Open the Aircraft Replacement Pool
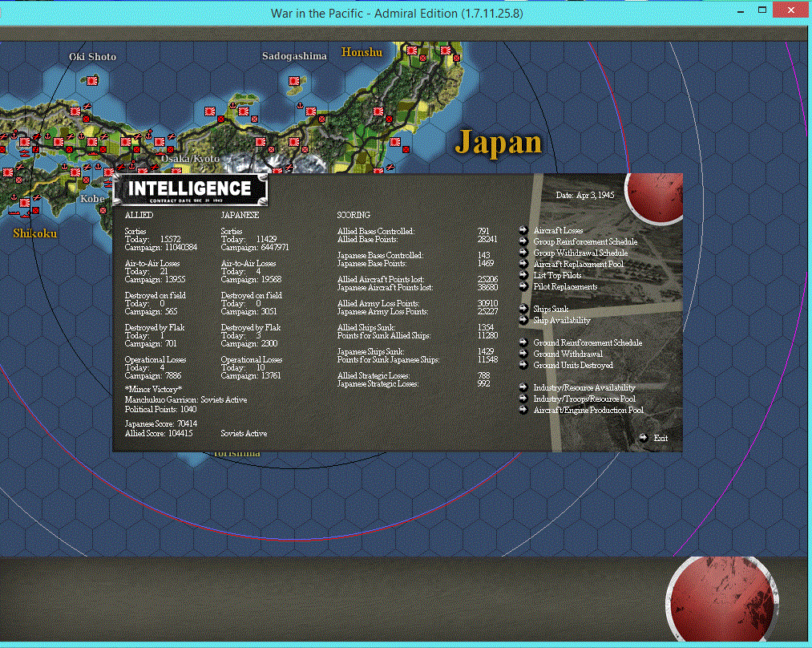Viewport: 812px width, 648px height. tap(579, 264)
